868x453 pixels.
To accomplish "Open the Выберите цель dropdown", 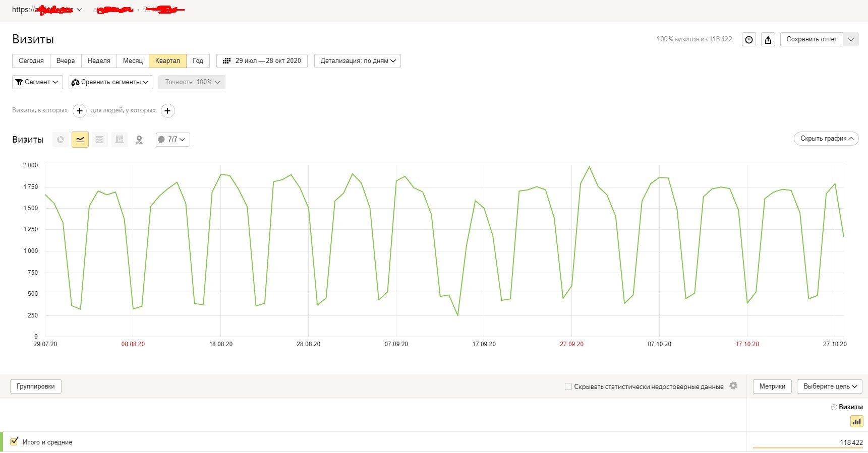I will point(830,386).
